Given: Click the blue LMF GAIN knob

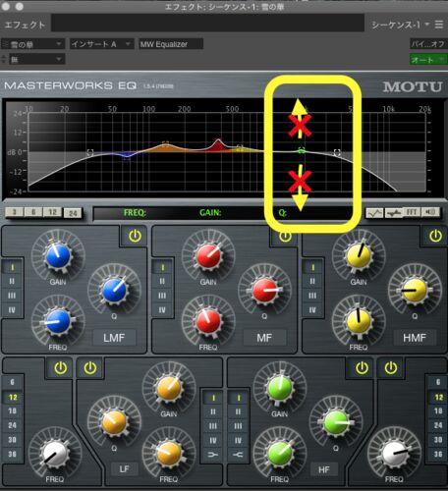Looking at the screenshot, I should 58,256.
